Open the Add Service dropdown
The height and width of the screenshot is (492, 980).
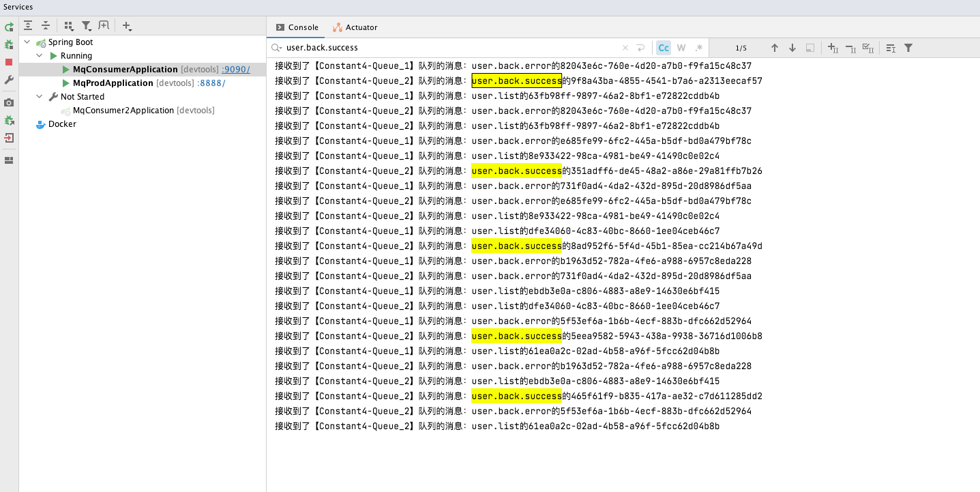[127, 26]
